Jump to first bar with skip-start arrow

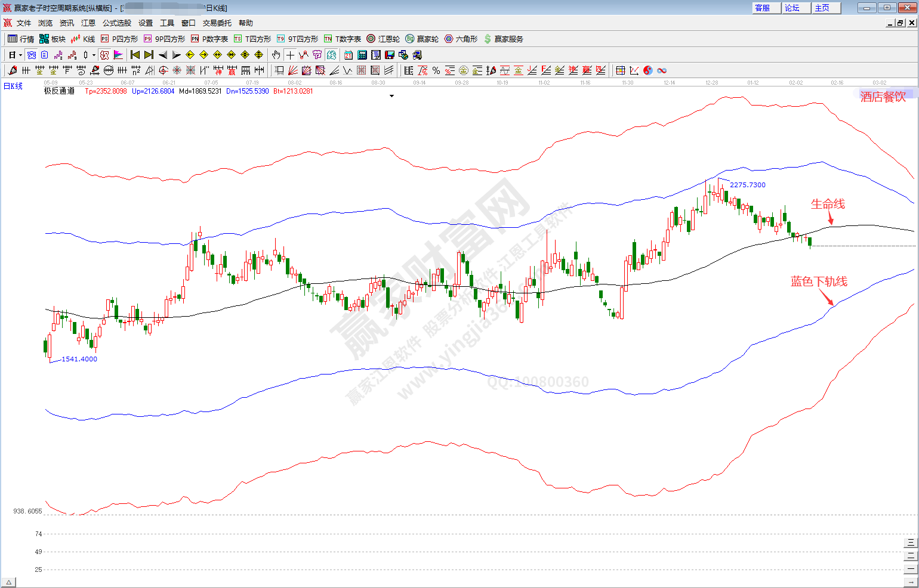(135, 55)
